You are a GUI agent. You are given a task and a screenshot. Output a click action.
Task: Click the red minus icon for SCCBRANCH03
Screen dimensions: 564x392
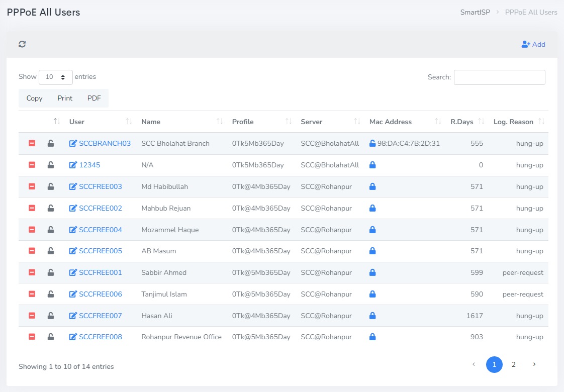32,144
